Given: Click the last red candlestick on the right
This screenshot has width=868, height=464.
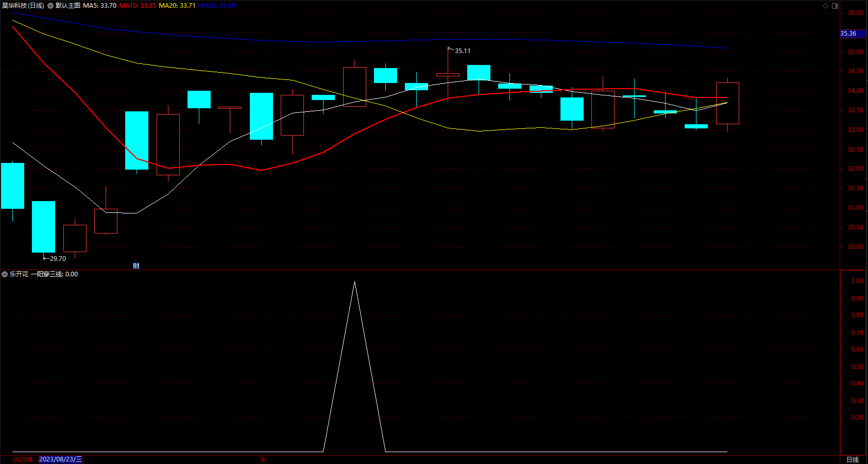Looking at the screenshot, I should tap(727, 103).
